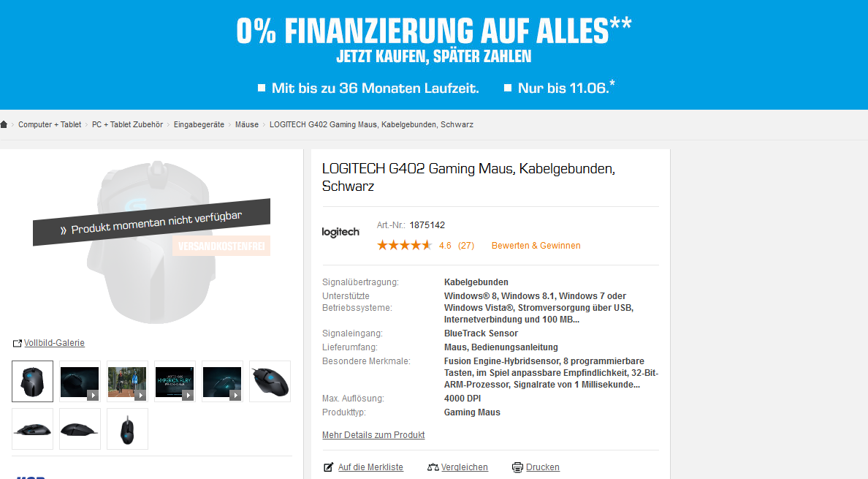Click the Vergleichen scales icon
868x479 pixels.
click(x=433, y=467)
